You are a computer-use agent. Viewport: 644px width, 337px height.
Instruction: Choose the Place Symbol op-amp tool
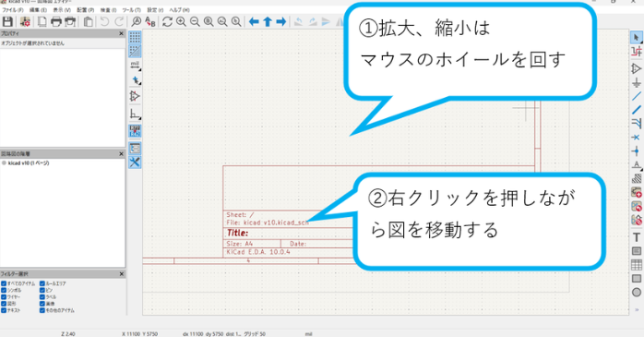pyautogui.click(x=637, y=68)
